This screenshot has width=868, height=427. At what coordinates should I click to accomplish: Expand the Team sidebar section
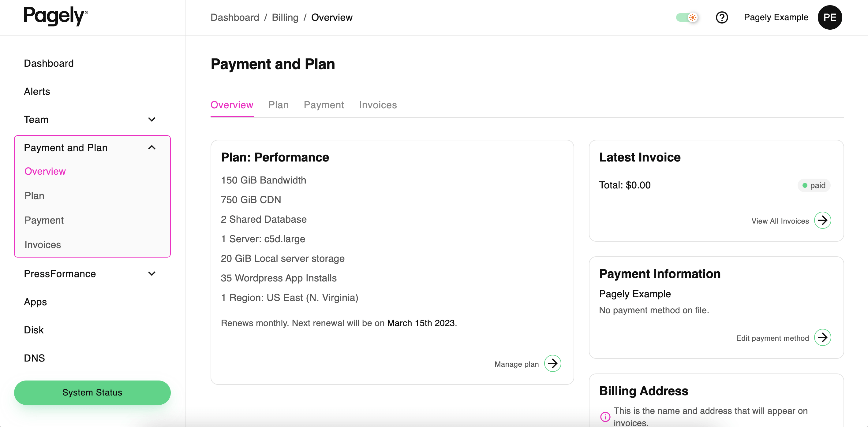click(x=152, y=120)
